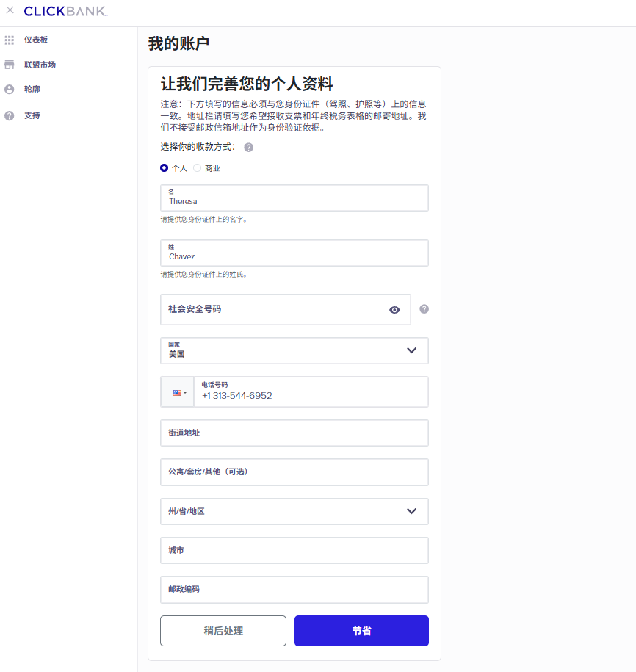
Task: Click the 节省 save button
Action: tap(361, 630)
